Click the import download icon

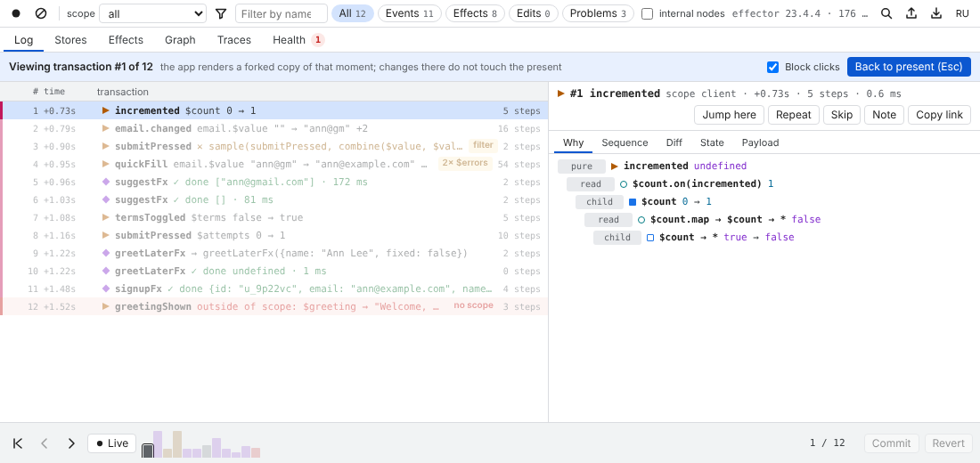coord(936,13)
